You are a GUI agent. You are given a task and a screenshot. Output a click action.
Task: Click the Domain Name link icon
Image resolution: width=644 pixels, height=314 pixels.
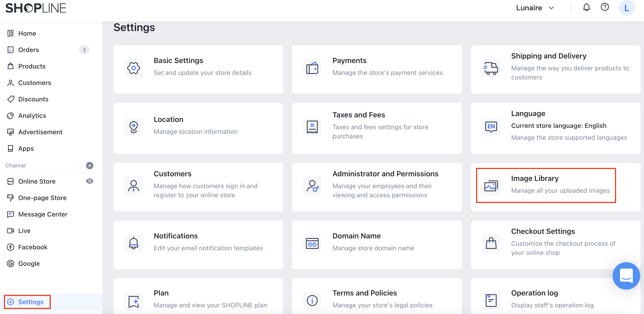(312, 243)
